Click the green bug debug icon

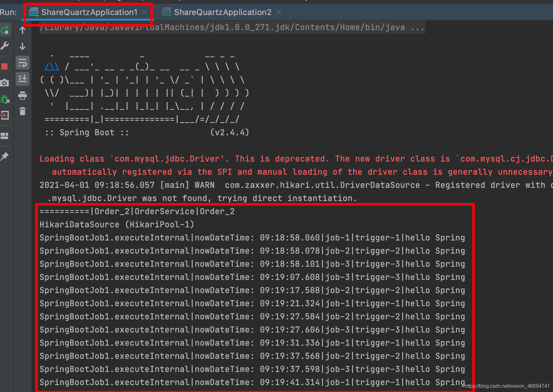(x=5, y=99)
